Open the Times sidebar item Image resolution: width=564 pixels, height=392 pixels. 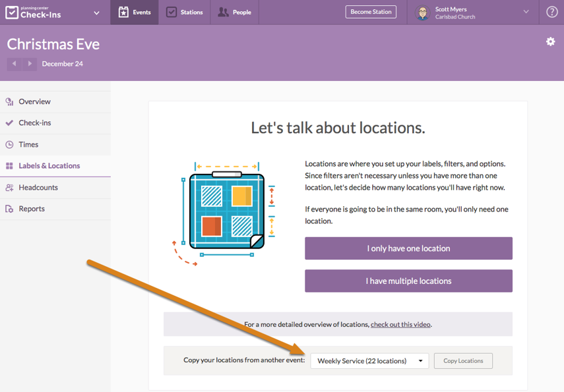coord(28,144)
